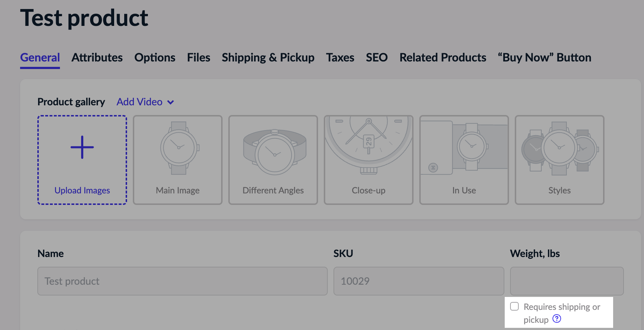Switch to the Taxes tab
The height and width of the screenshot is (330, 644).
340,58
